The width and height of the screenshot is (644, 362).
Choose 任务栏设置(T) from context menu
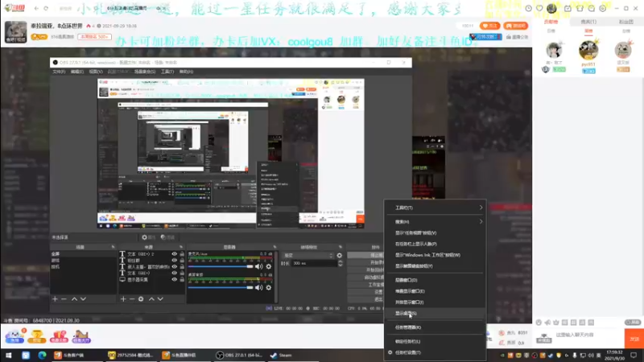click(x=435, y=352)
